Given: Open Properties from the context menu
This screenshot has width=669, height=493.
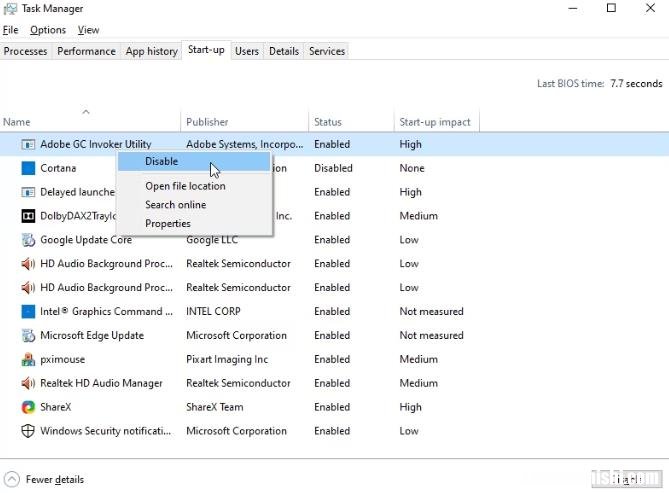Looking at the screenshot, I should (168, 224).
